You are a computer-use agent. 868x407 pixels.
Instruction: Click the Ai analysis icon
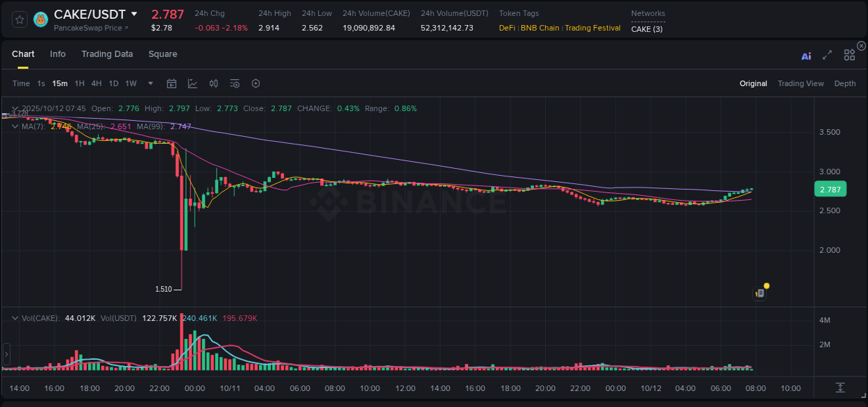pos(806,56)
